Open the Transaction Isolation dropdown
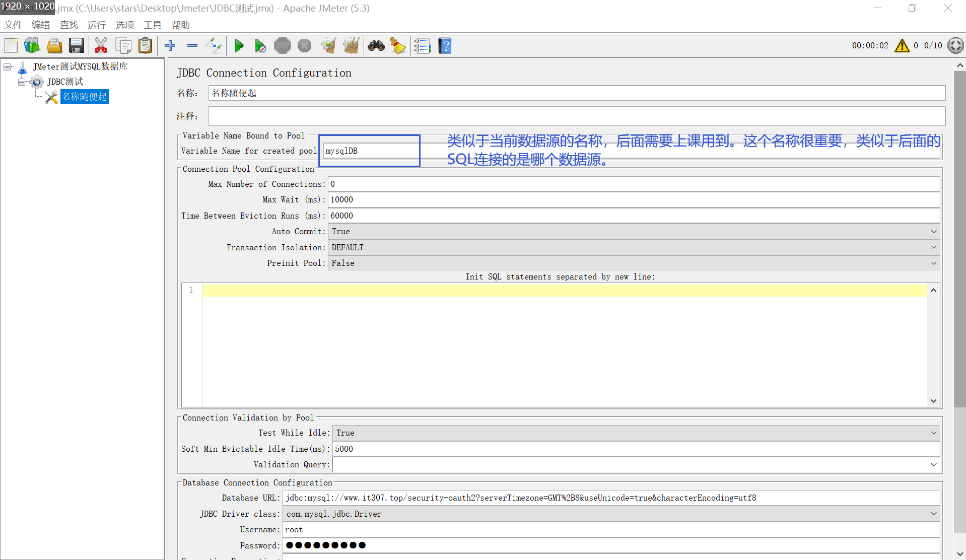 (934, 247)
